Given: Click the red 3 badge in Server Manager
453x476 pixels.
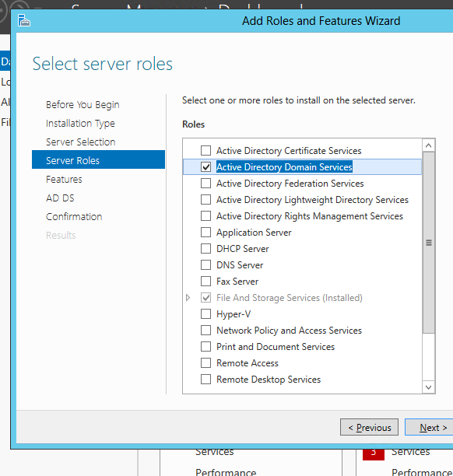Looking at the screenshot, I should [374, 454].
